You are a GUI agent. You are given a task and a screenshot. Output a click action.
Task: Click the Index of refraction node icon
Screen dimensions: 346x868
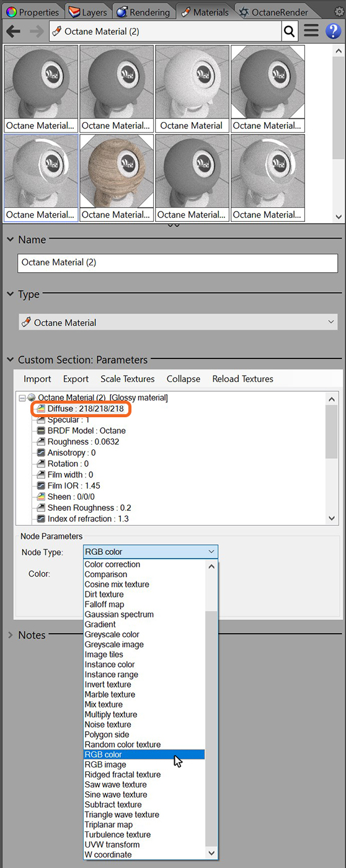pyautogui.click(x=41, y=519)
